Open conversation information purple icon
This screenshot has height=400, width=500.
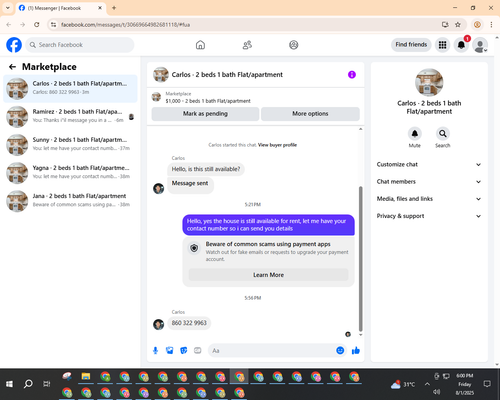[x=352, y=75]
